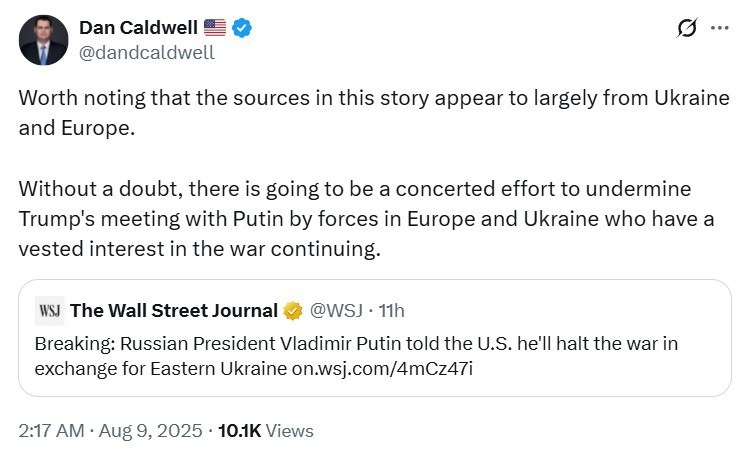
Task: Click the @dandcaldwell handle
Action: pos(146,53)
